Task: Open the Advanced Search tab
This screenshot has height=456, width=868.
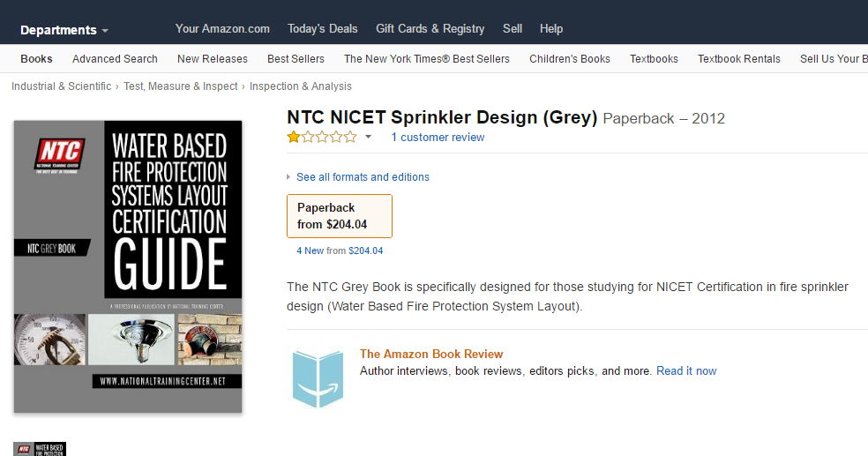Action: click(x=115, y=59)
